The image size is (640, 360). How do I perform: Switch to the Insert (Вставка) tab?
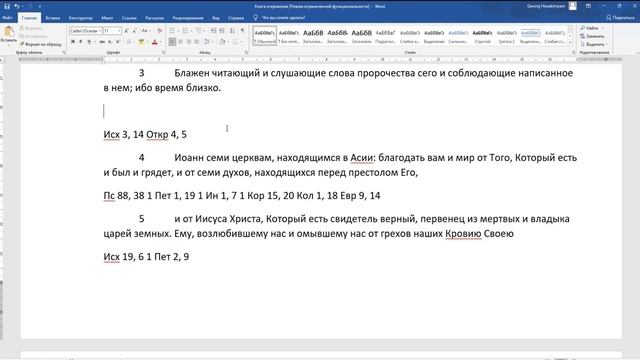[x=53, y=18]
